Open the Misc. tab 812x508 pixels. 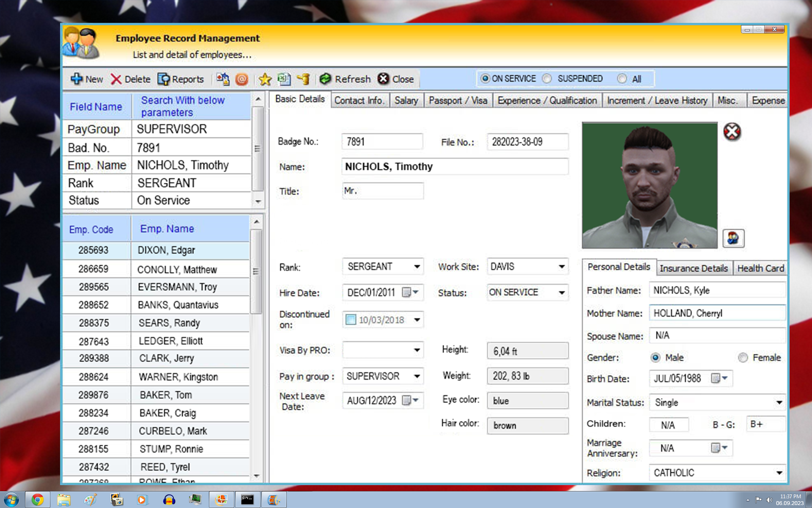728,100
